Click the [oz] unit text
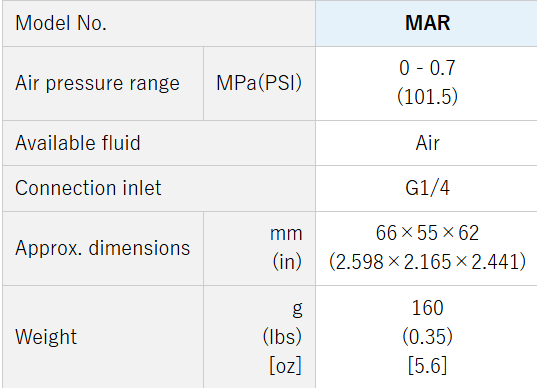537x388 pixels. [x=285, y=365]
